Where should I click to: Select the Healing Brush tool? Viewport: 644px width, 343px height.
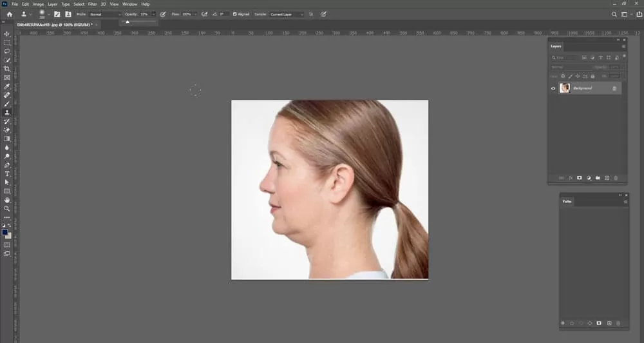(6, 95)
